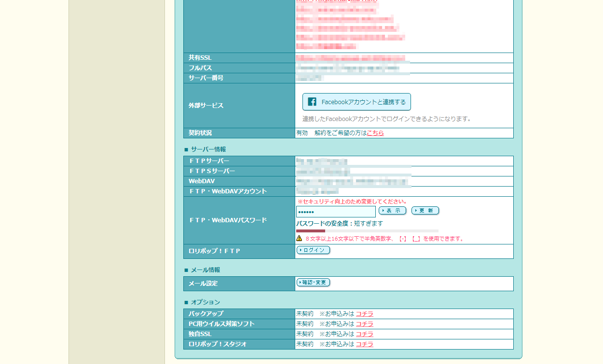603x364 pixels.
Task: Follow the こちら cancellation link in 契約状況
Action: click(x=375, y=133)
